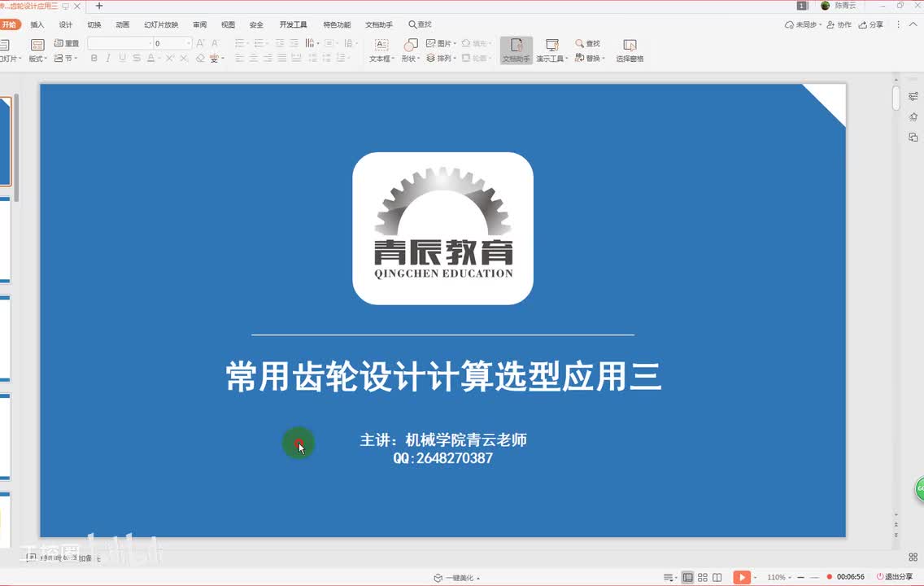Start slideshow with the orange play button
924x586 pixels.
pos(741,577)
